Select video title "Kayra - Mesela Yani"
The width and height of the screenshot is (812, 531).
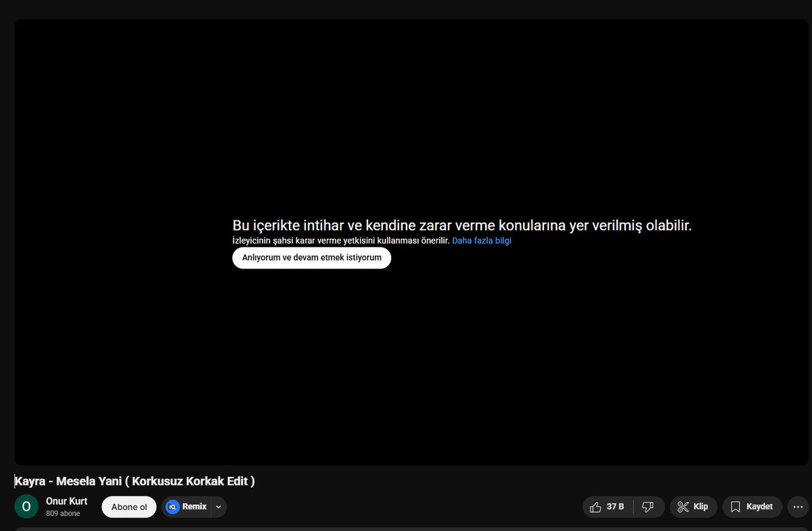click(135, 482)
